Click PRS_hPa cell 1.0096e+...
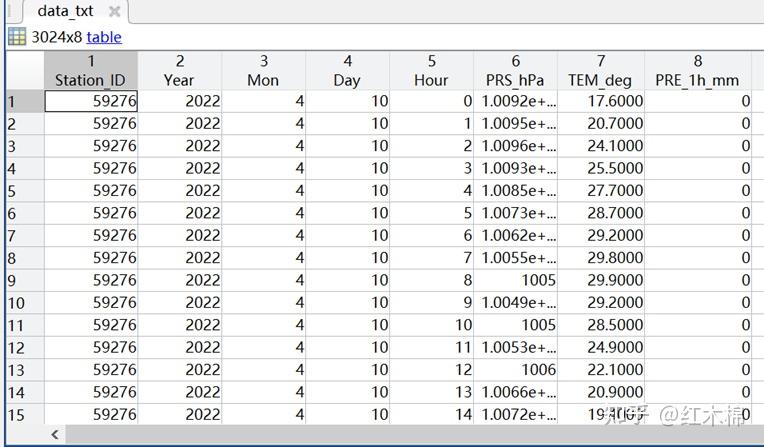Viewport: 764px width, 447px height. click(x=516, y=146)
